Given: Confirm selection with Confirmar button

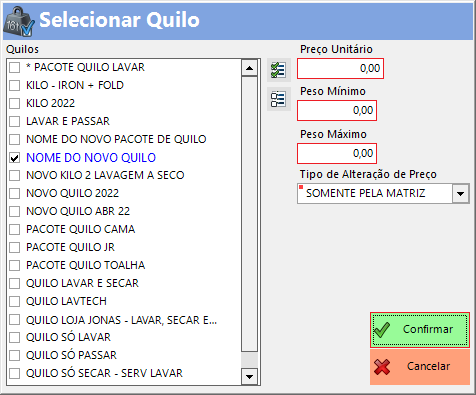Looking at the screenshot, I should (x=420, y=330).
